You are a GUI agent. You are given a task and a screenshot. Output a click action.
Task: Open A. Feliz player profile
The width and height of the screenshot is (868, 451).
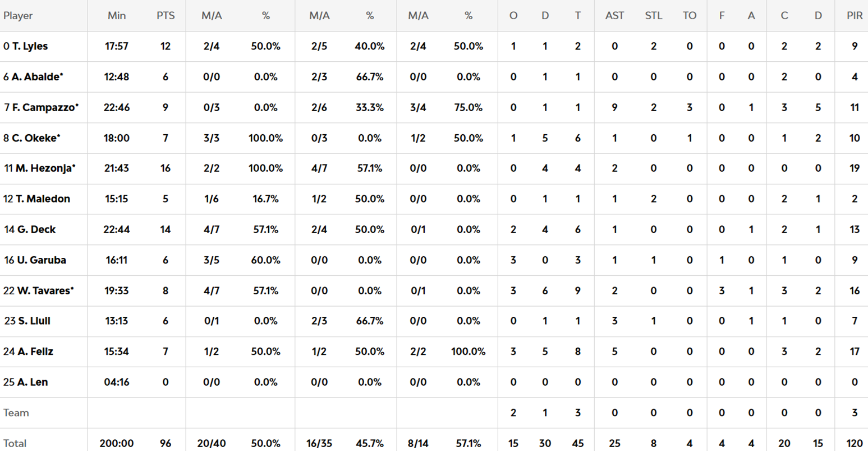pyautogui.click(x=35, y=352)
